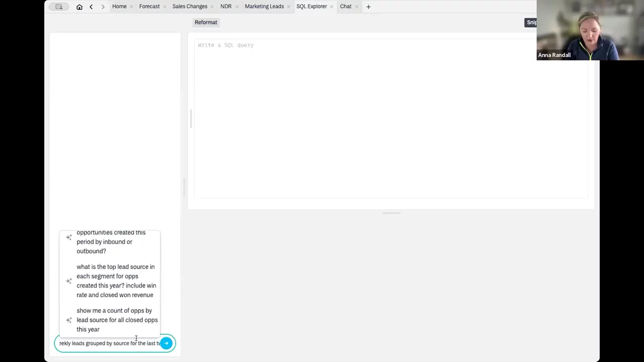Close the NDR tab
Screen dimensions: 644x362
click(x=237, y=7)
